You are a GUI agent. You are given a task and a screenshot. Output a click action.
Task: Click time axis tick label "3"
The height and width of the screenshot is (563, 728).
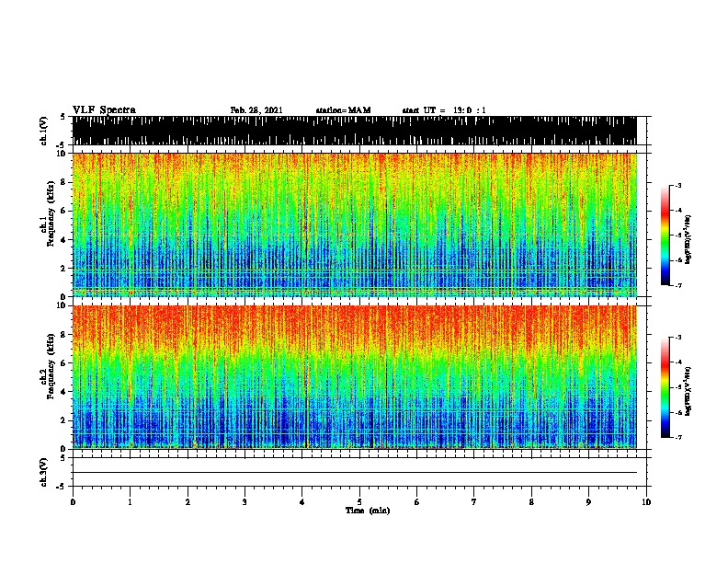(x=245, y=501)
